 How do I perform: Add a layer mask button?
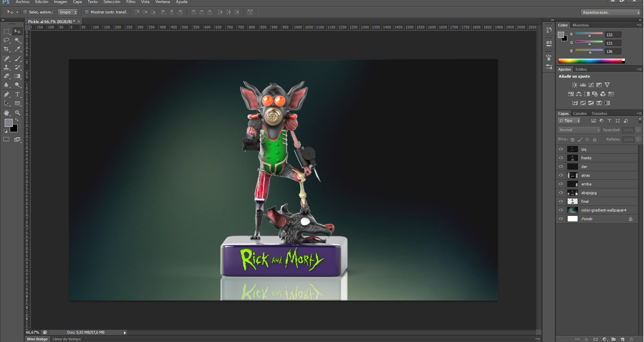click(x=595, y=339)
